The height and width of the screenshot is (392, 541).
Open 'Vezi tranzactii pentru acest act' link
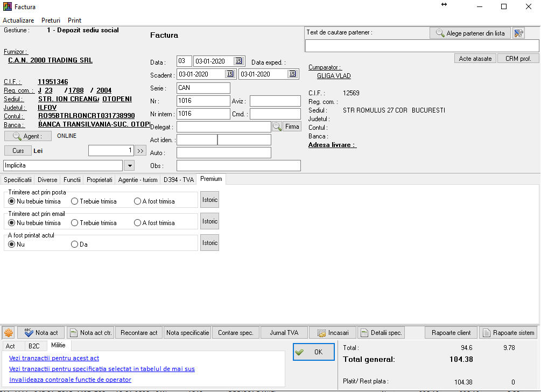(x=54, y=358)
